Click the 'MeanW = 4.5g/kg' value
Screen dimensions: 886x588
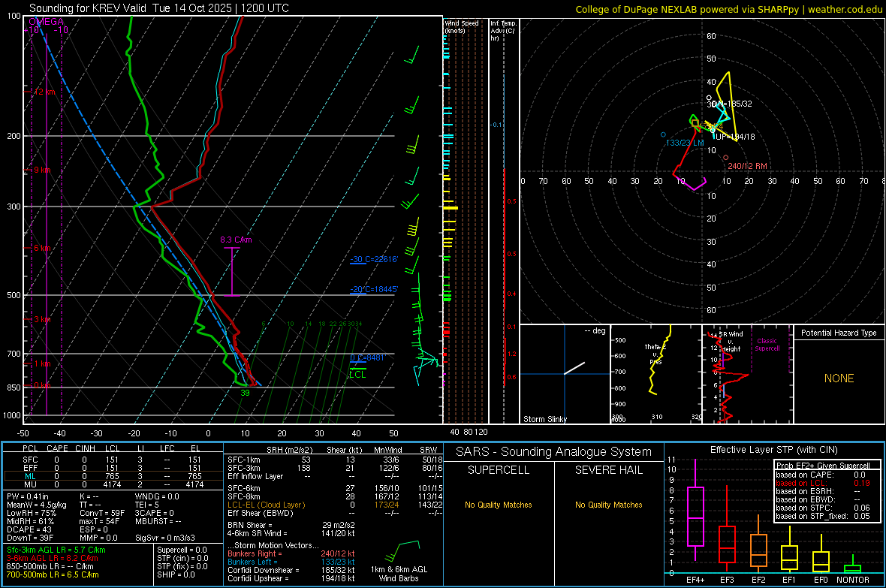(36, 505)
